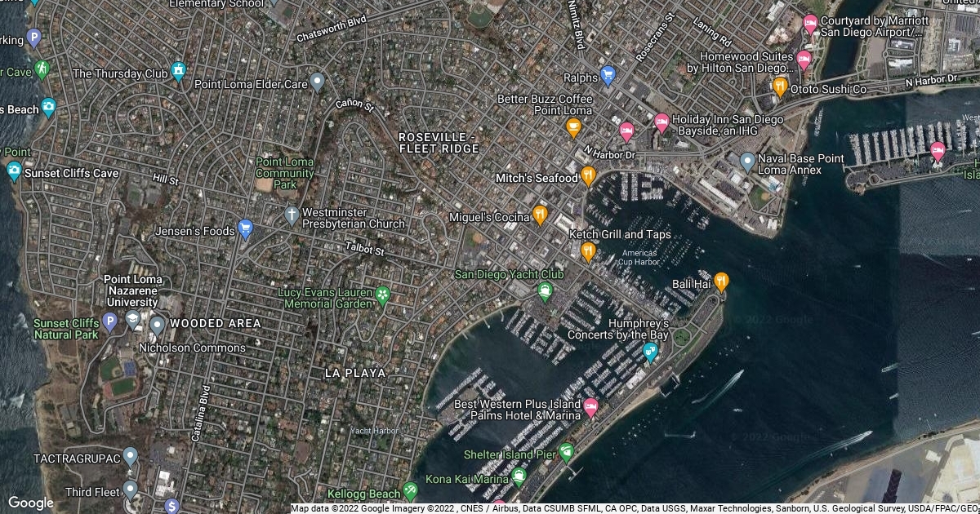This screenshot has width=980, height=514.
Task: Select the Better Buzz Coffee cup marker
Action: (x=573, y=127)
